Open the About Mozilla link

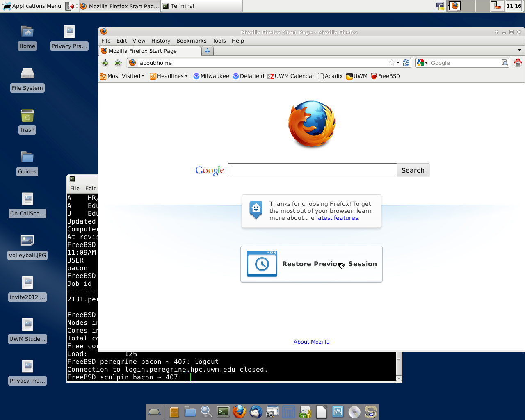pos(312,342)
